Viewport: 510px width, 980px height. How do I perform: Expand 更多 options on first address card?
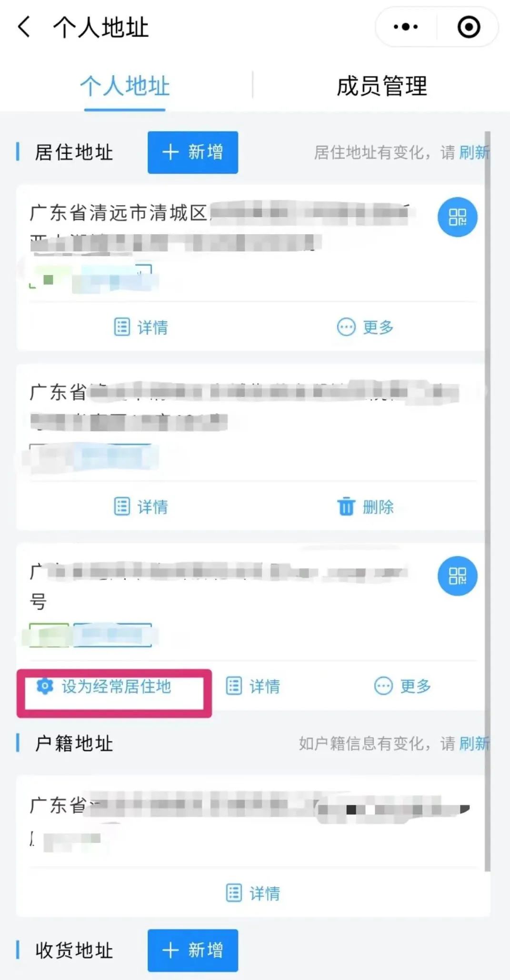pyautogui.click(x=365, y=327)
